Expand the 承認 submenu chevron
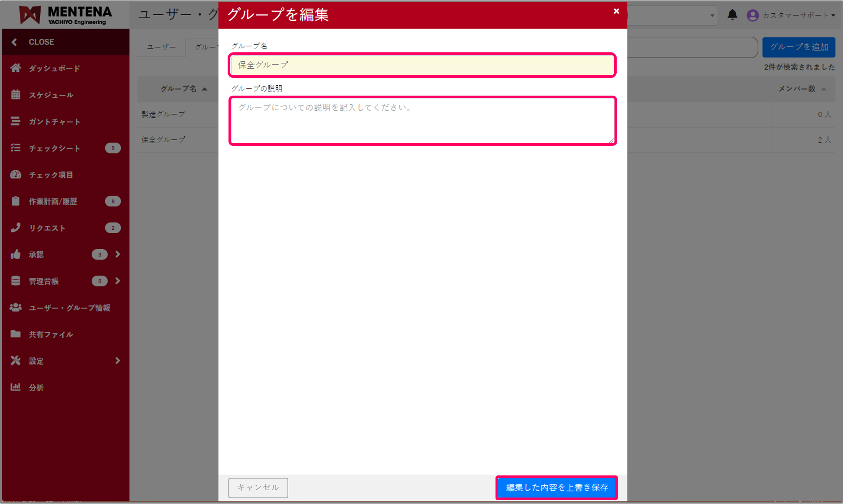843x504 pixels. pos(118,254)
